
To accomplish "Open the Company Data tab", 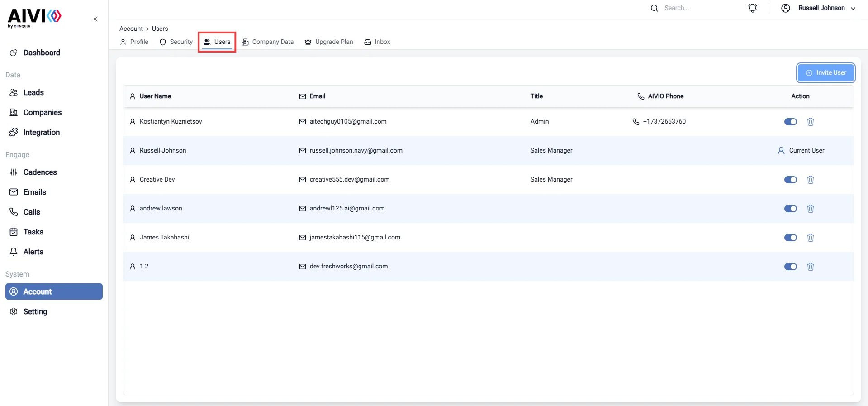I will [x=268, y=42].
